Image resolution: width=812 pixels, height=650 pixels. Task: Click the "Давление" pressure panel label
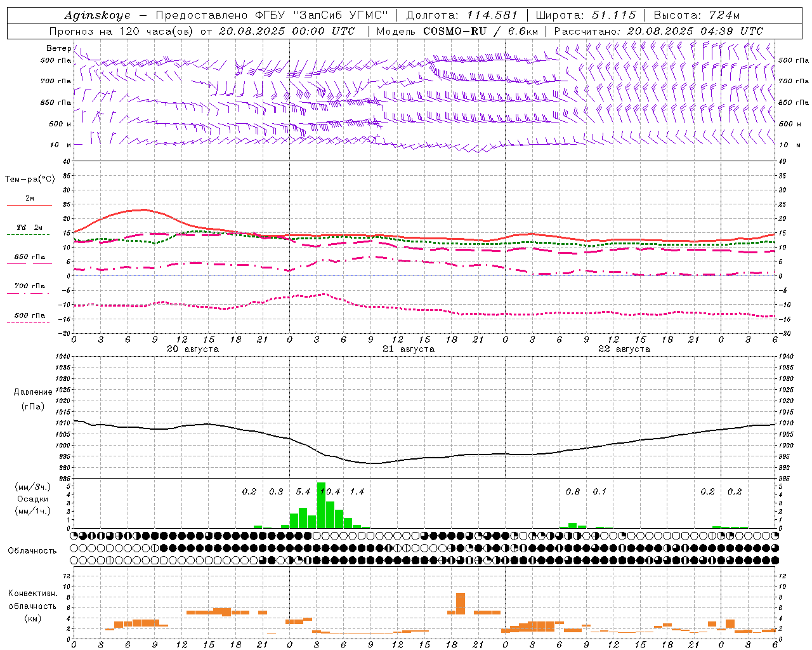pos(33,392)
